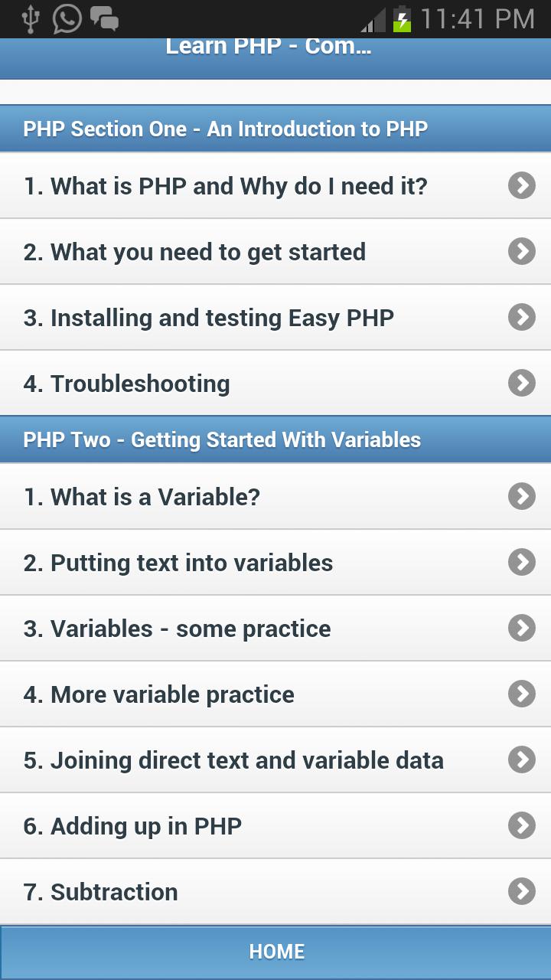Expand 'Adding up in PHP' via its chevron
This screenshot has height=980, width=551.
click(x=521, y=825)
